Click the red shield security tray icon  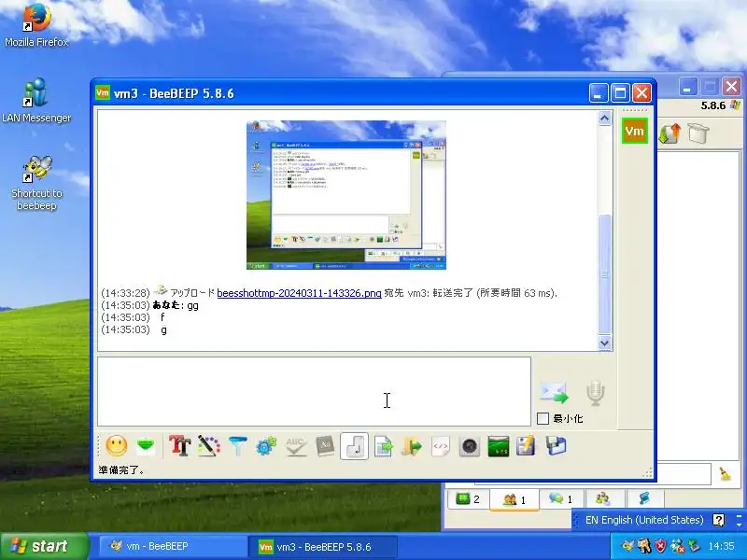pyautogui.click(x=660, y=546)
